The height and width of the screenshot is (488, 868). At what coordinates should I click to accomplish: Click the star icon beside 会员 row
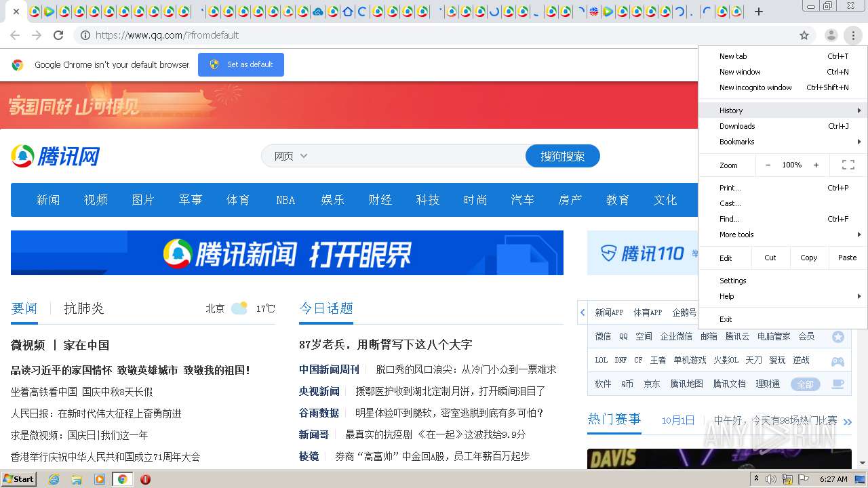[x=838, y=337]
